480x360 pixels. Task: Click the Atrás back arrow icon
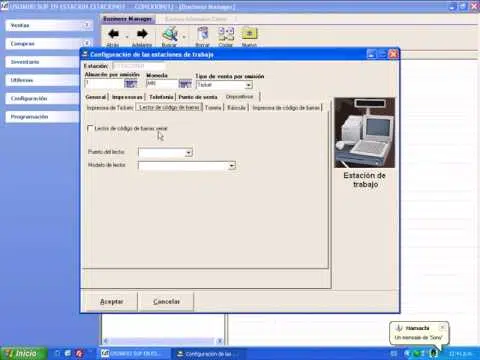coord(113,34)
